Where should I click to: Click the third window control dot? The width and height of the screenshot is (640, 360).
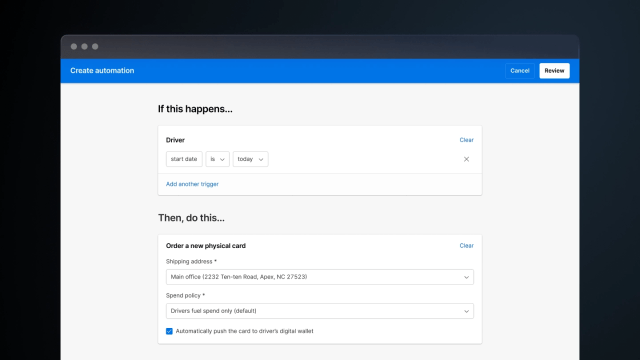click(x=95, y=47)
